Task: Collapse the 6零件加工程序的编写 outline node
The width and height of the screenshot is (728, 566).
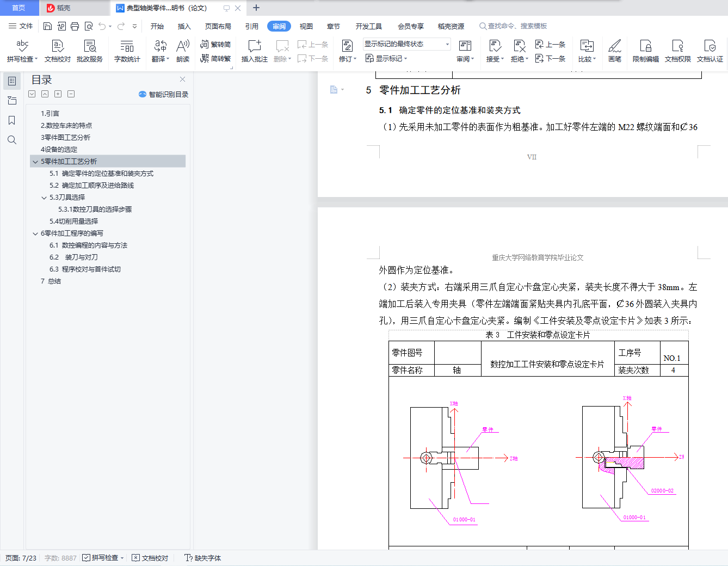Action: [x=35, y=233]
